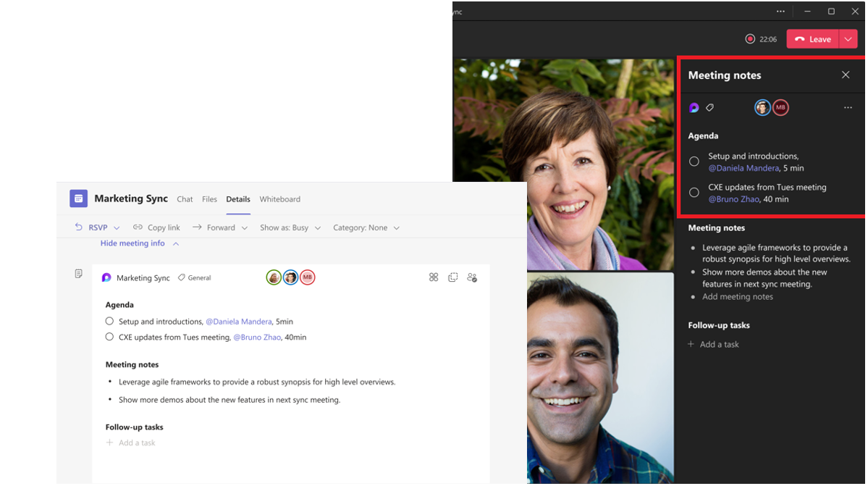The width and height of the screenshot is (868, 486).
Task: Click Add meeting notes in side panel
Action: [737, 297]
